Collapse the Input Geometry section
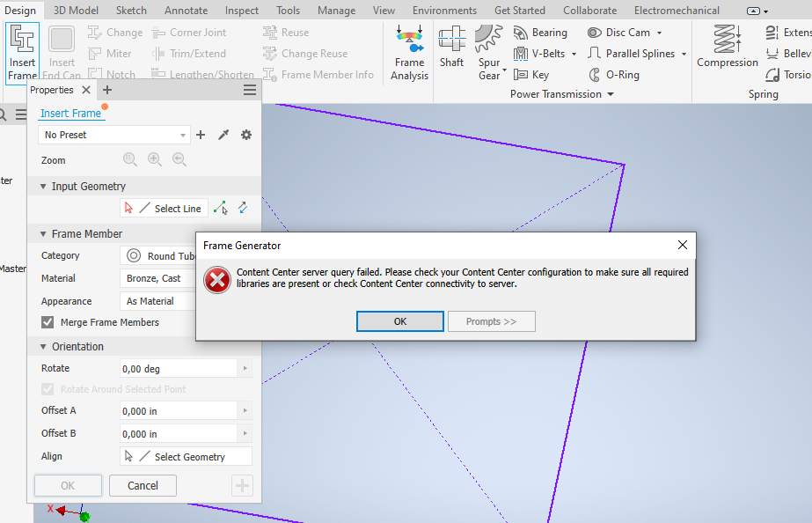Viewport: 812px width, 523px height. click(43, 186)
